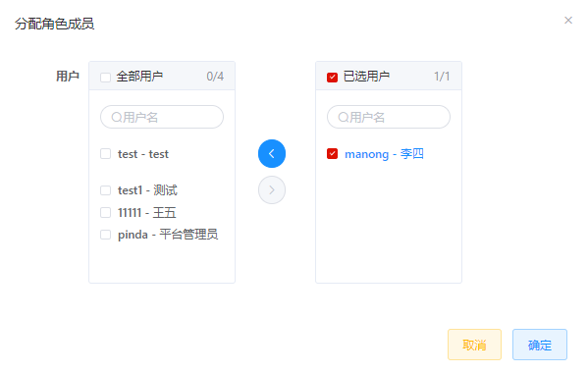Uncheck the 已选用户 select-all checkbox
Image resolution: width=588 pixels, height=373 pixels.
point(332,78)
